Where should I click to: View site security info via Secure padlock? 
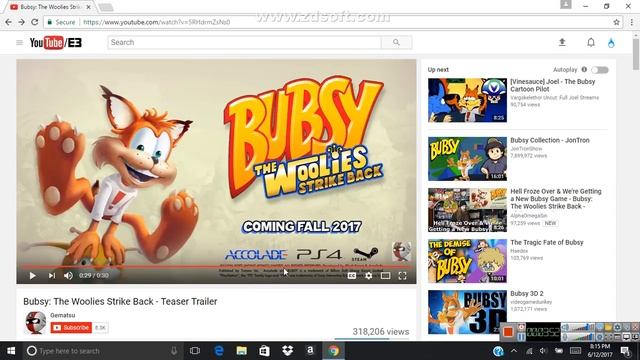pos(61,22)
